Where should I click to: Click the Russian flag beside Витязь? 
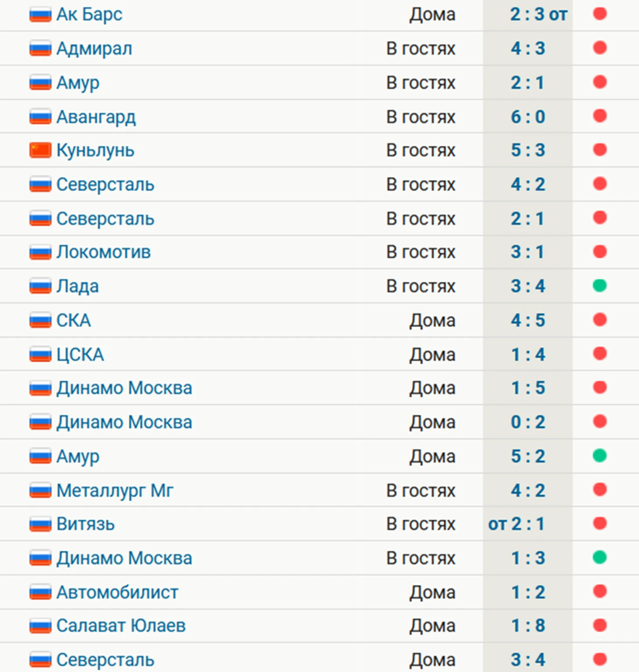[x=40, y=524]
